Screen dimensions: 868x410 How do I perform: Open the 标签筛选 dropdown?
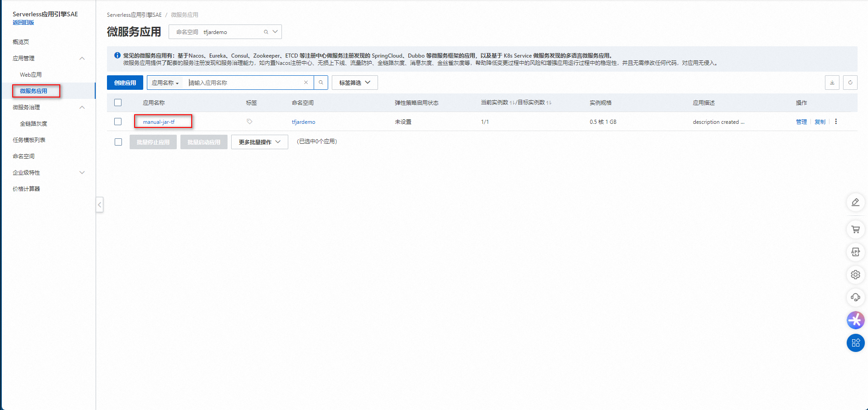coord(355,83)
